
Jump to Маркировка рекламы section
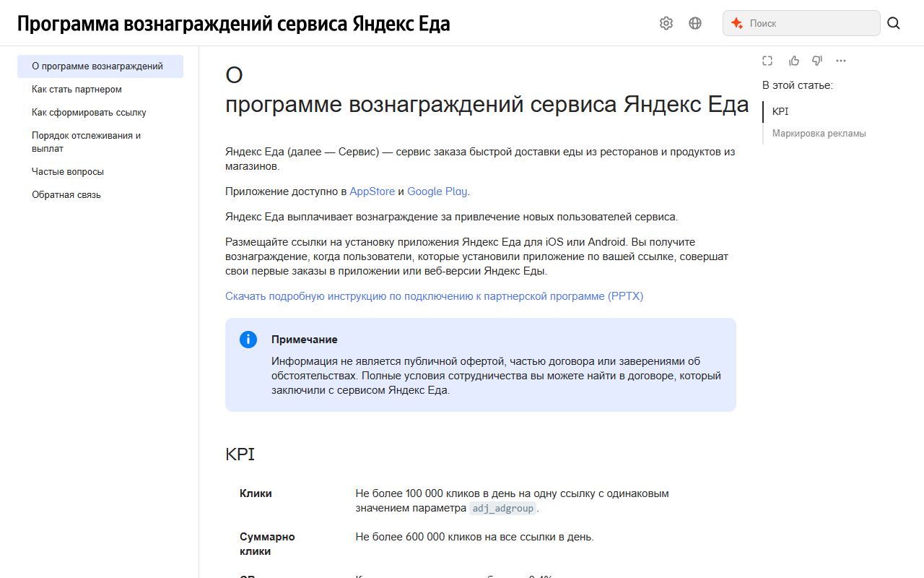pos(819,134)
